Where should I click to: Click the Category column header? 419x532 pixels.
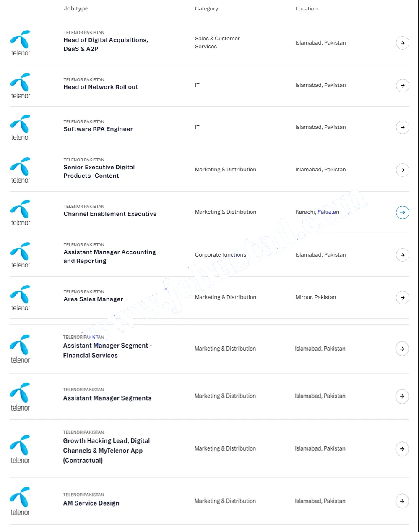click(x=206, y=8)
